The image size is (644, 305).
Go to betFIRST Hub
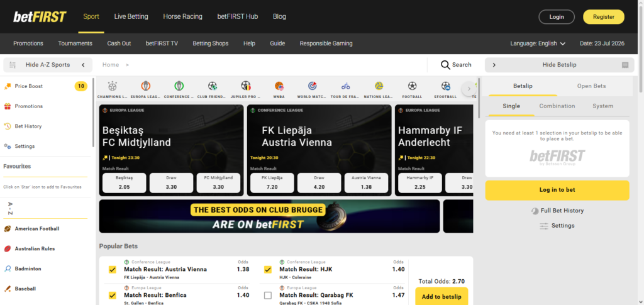coord(237,17)
